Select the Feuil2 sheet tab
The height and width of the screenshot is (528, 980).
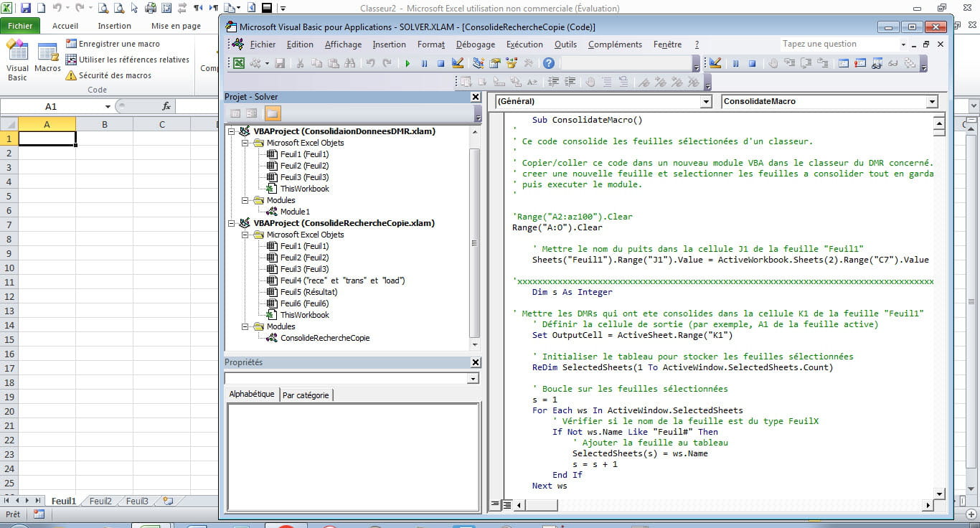(x=100, y=501)
